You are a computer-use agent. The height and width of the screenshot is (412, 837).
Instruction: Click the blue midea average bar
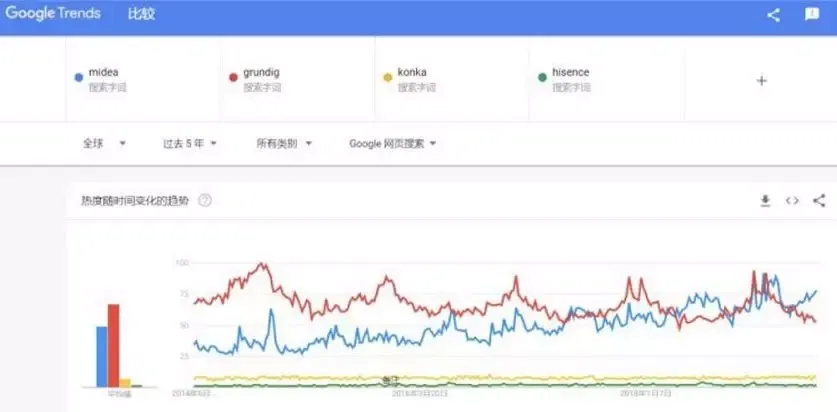pos(101,356)
